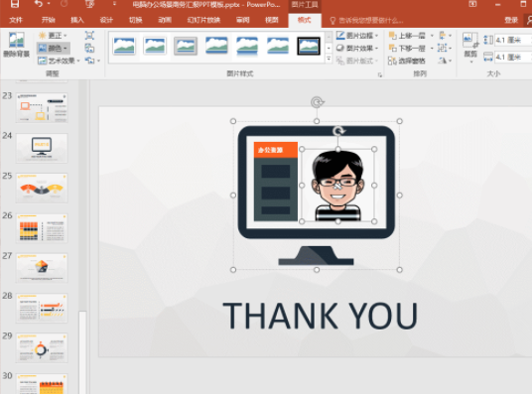Select slide 25 thumbnail

tap(42, 188)
